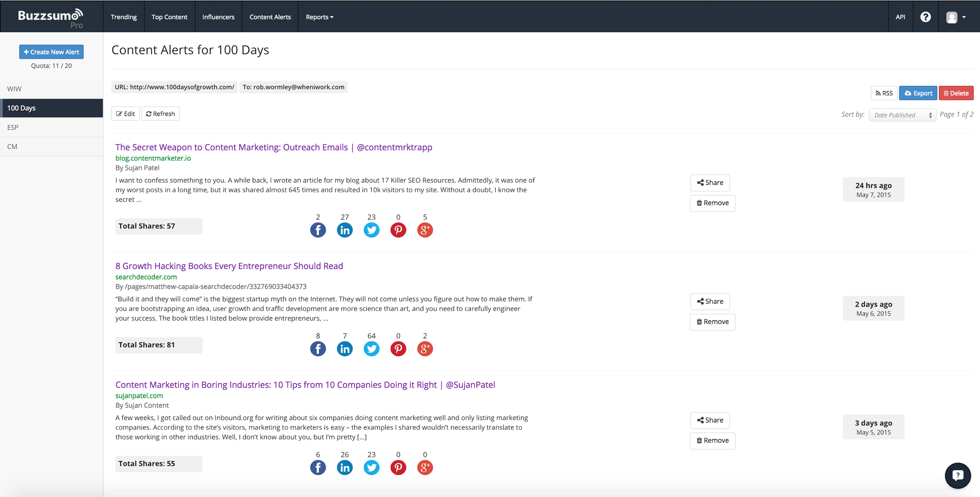Image resolution: width=980 pixels, height=497 pixels.
Task: Remove the Growth Hacking Books article
Action: tap(713, 322)
